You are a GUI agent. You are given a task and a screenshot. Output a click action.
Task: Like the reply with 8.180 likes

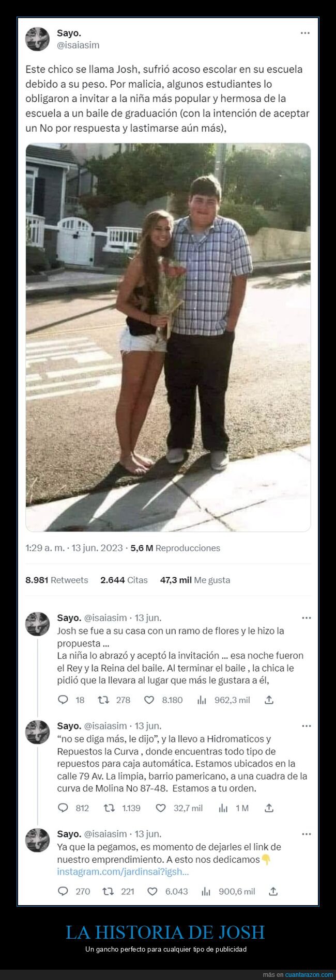click(x=149, y=700)
